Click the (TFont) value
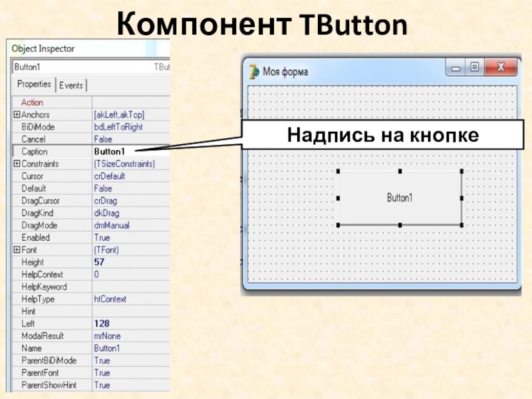 pyautogui.click(x=106, y=250)
